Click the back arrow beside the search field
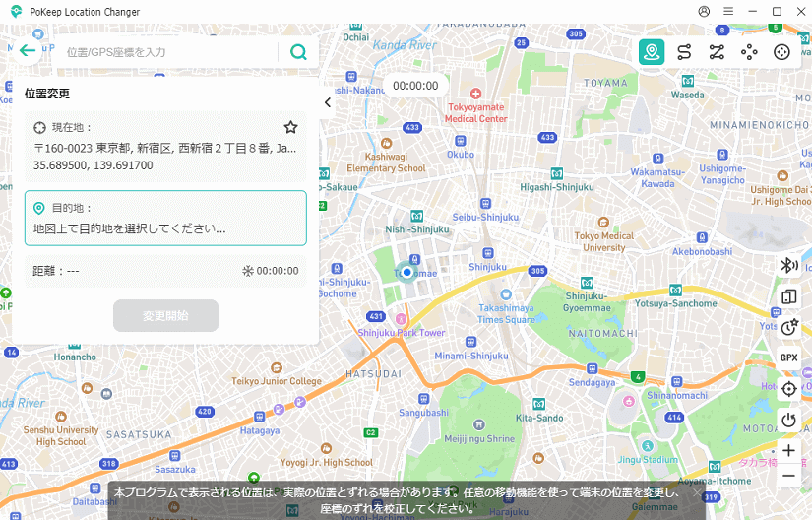 (27, 50)
